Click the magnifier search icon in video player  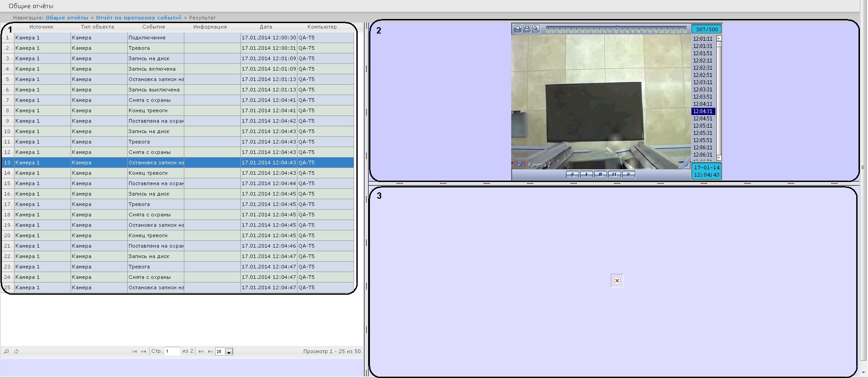[536, 29]
